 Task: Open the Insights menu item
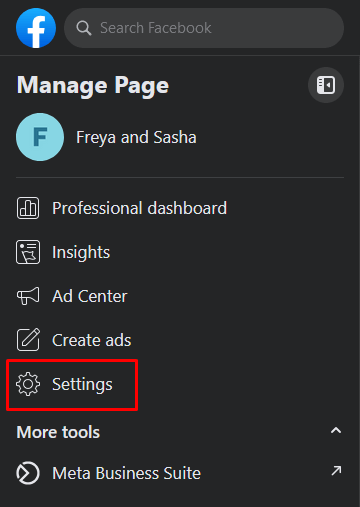[x=81, y=252]
